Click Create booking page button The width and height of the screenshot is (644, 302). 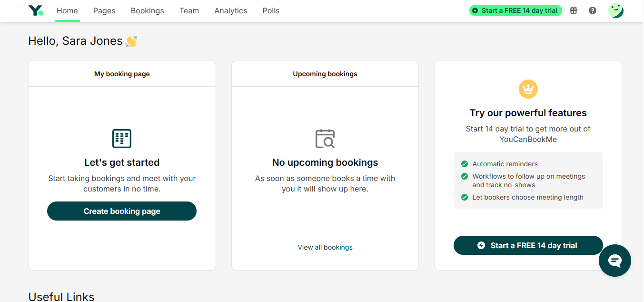[122, 211]
